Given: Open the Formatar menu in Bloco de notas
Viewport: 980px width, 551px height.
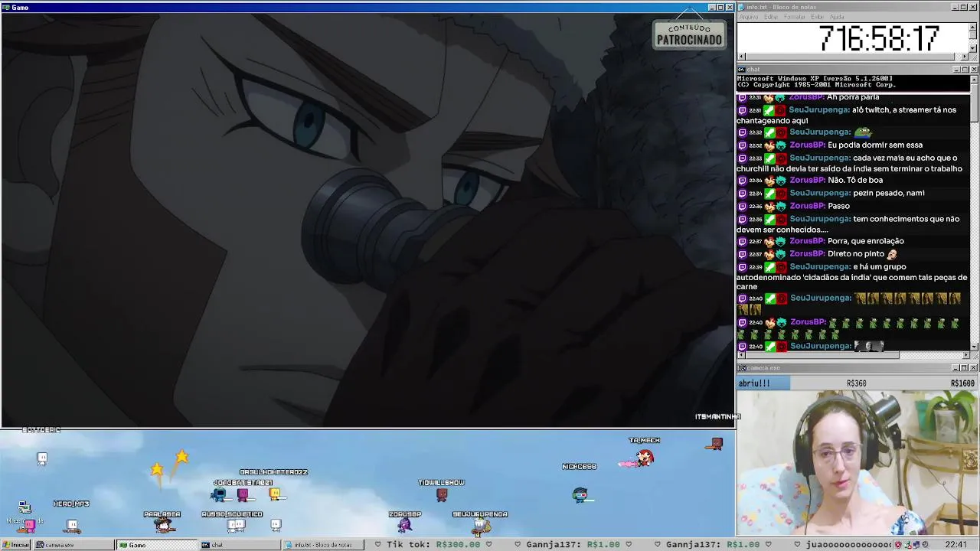Looking at the screenshot, I should click(x=795, y=17).
